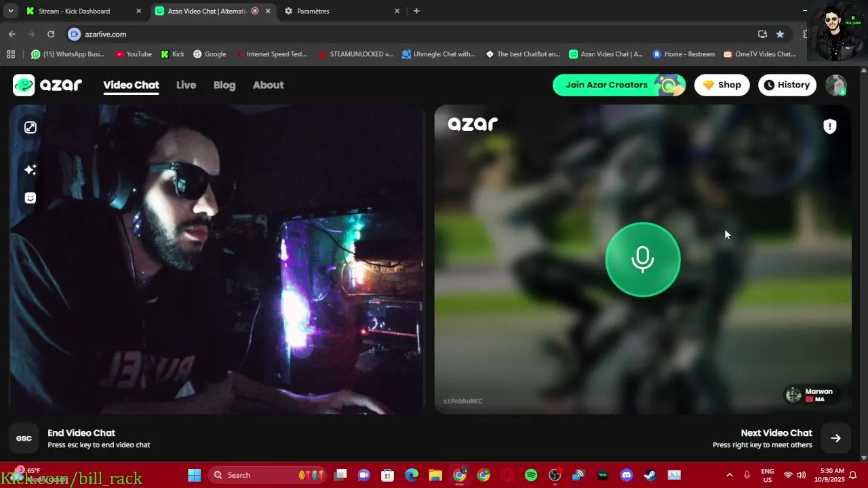Image resolution: width=868 pixels, height=488 pixels.
Task: Open the Shop button
Action: [722, 85]
